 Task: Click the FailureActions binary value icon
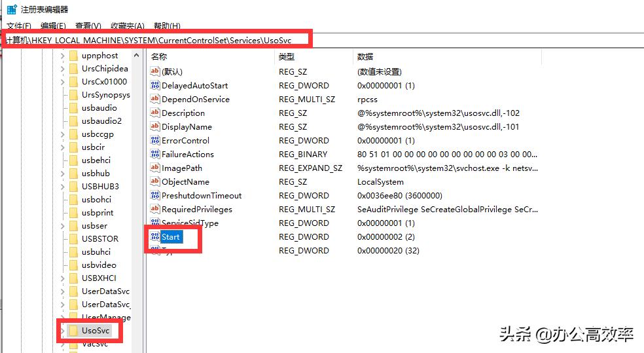(x=155, y=154)
